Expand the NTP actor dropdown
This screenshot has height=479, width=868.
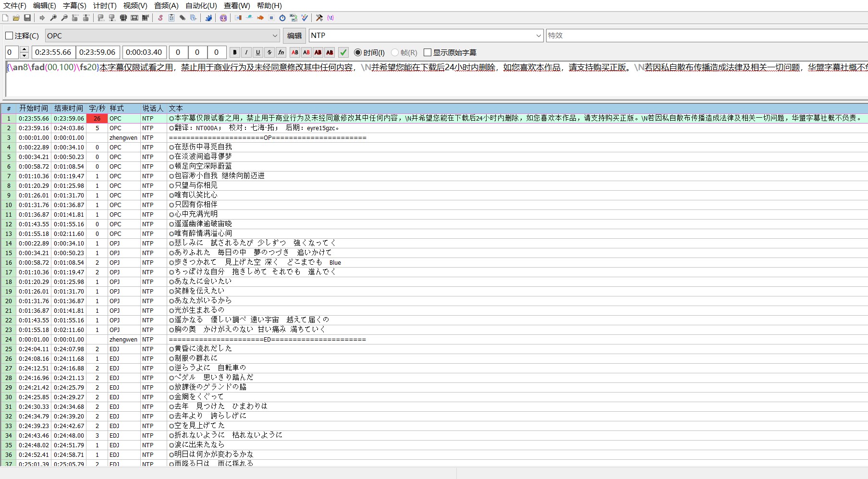(538, 36)
